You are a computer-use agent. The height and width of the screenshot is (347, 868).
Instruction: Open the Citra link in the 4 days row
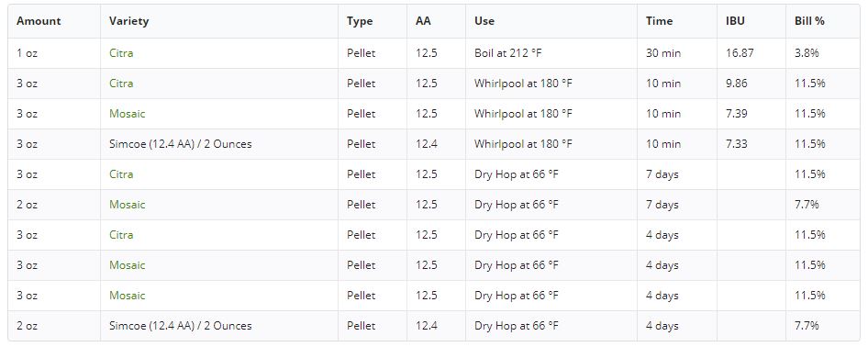point(121,235)
